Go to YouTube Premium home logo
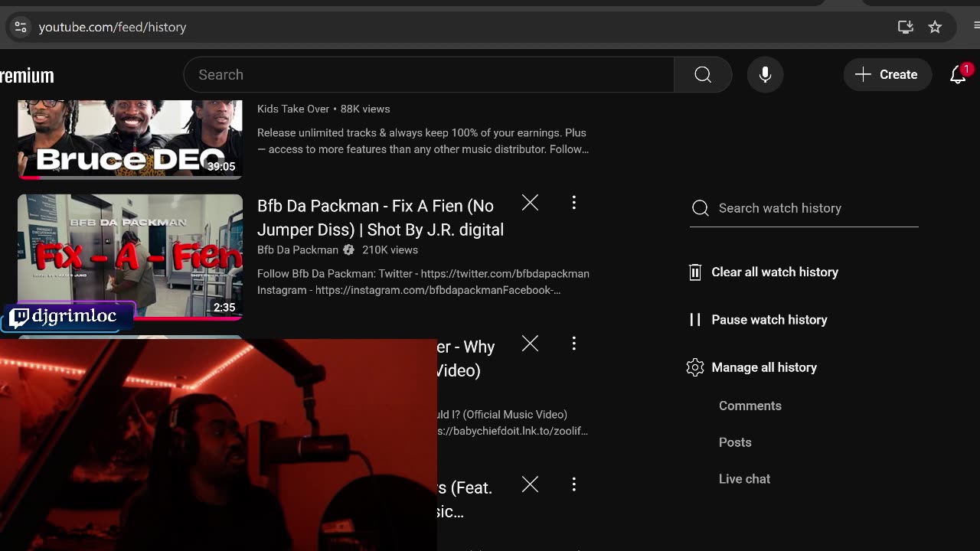980x551 pixels. [x=27, y=75]
